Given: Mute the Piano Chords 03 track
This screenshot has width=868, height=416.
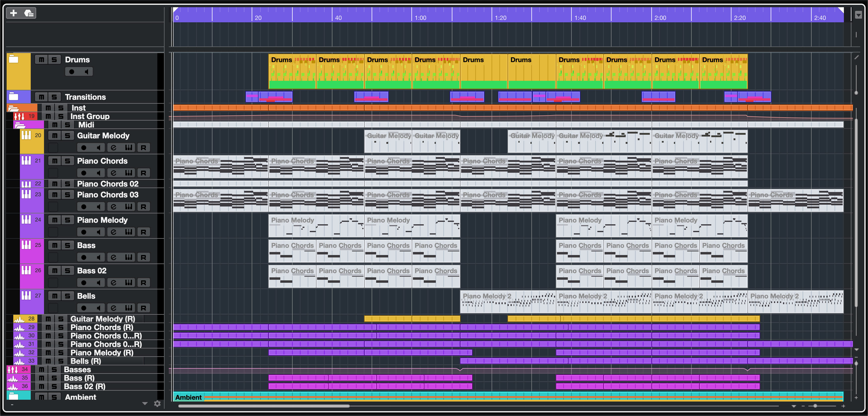Looking at the screenshot, I should 55,195.
